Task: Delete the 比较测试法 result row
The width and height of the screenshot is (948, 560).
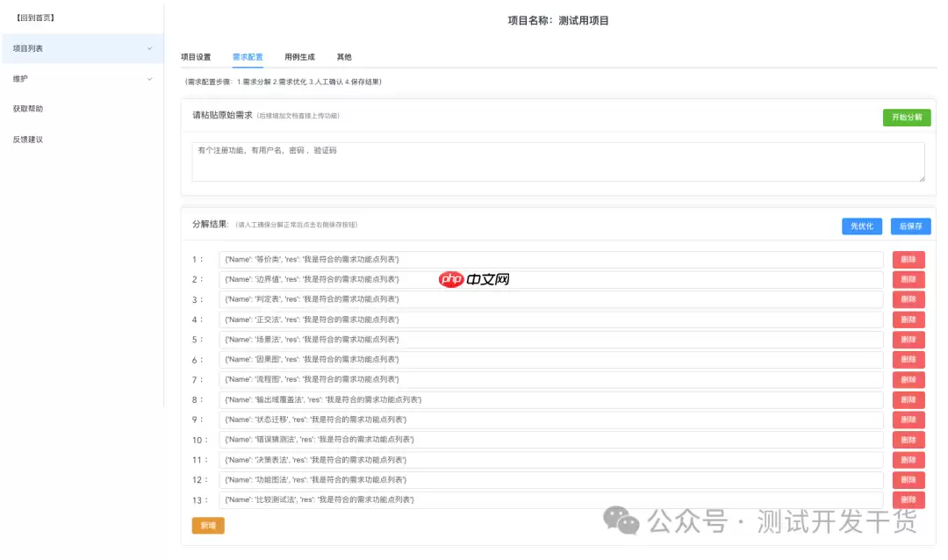Action: (x=908, y=499)
